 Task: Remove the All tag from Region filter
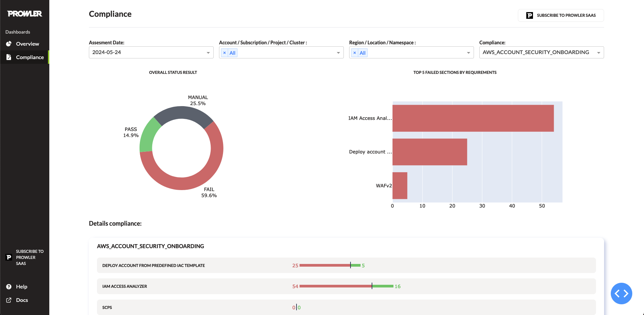pyautogui.click(x=355, y=53)
